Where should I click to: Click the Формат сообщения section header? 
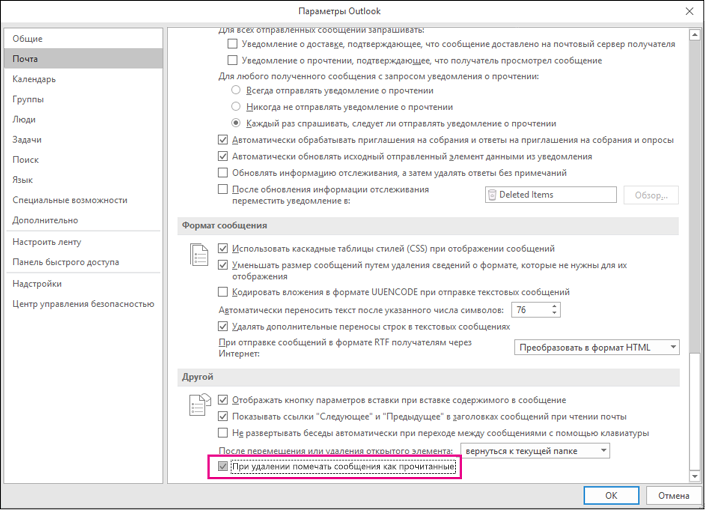pos(428,226)
